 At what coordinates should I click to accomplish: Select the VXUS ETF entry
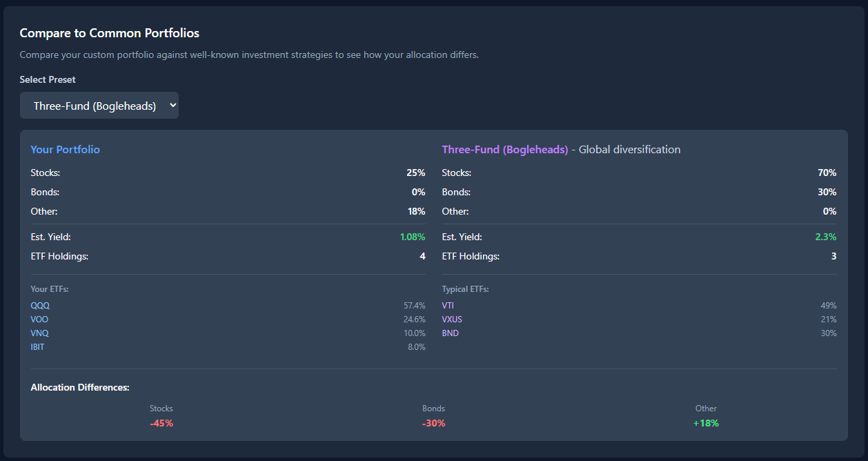[452, 319]
